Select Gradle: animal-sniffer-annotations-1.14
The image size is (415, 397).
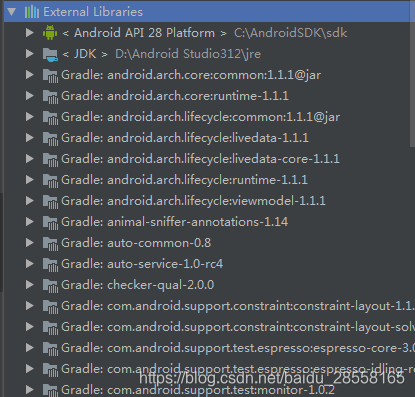point(175,222)
